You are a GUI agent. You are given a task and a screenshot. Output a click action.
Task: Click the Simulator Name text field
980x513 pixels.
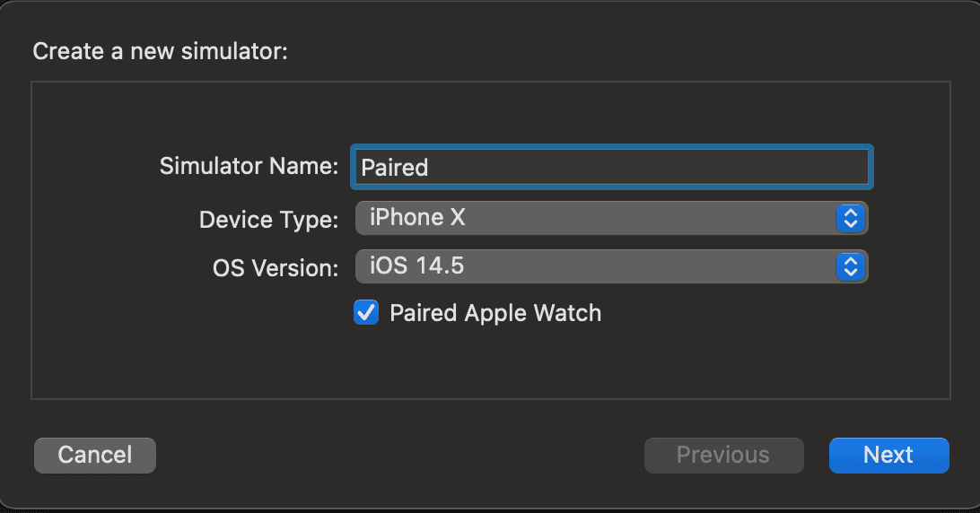click(610, 168)
